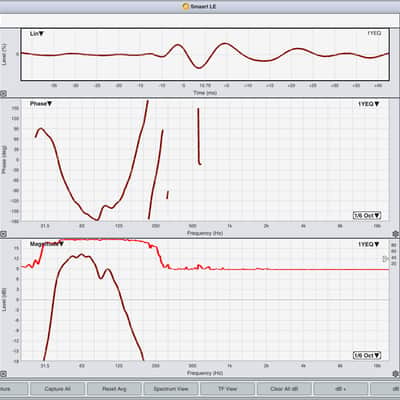The height and width of the screenshot is (400, 400).
Task: Click the dB + button
Action: (x=341, y=389)
